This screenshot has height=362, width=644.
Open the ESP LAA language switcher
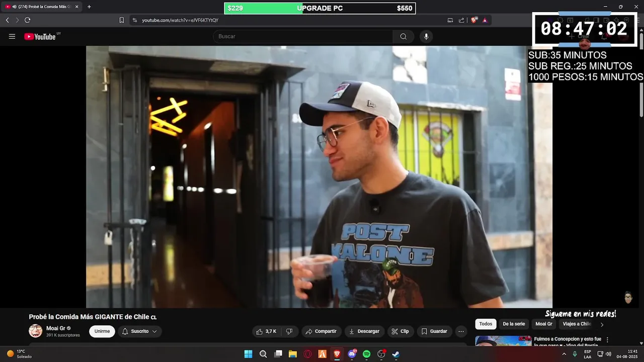[588, 354]
